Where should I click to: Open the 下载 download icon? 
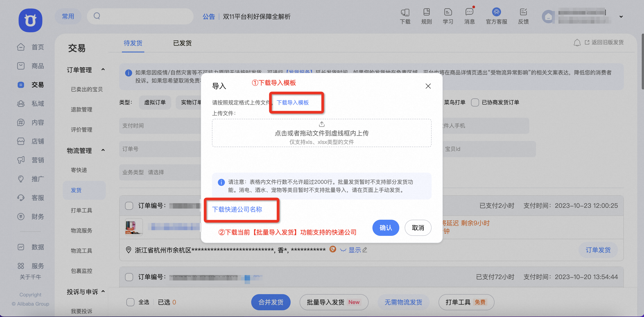click(x=405, y=12)
